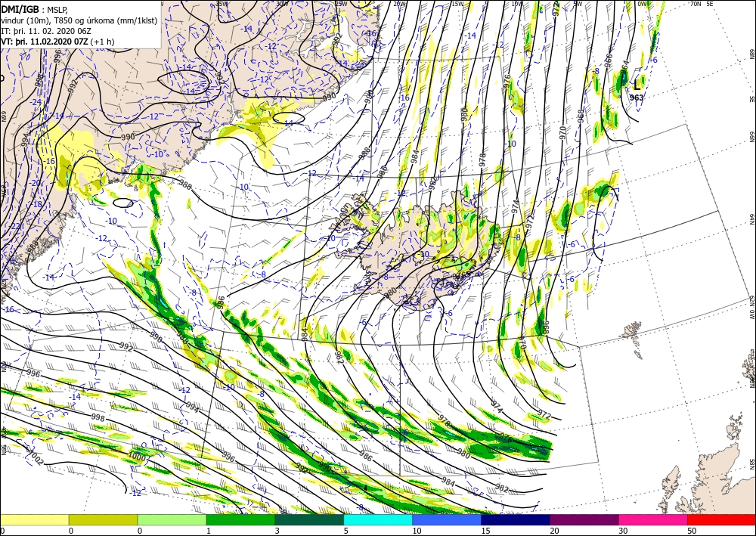
Task: Click the "L" low pressure marker
Action: coord(637,85)
